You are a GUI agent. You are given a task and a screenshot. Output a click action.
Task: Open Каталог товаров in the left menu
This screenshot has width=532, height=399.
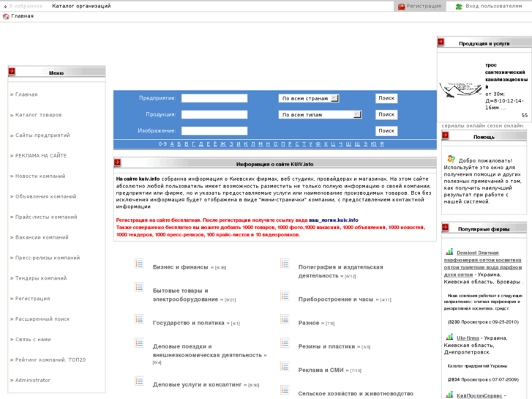(x=38, y=115)
